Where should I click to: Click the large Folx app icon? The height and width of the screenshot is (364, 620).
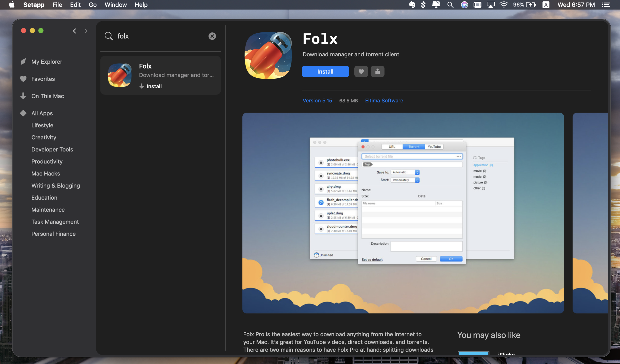[x=268, y=55]
